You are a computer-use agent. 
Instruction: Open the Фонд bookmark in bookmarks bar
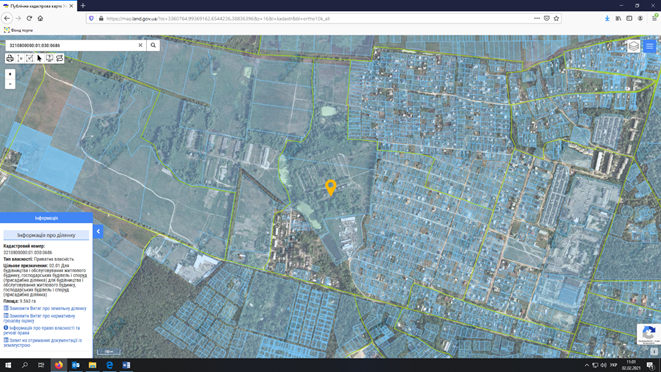[x=19, y=30]
